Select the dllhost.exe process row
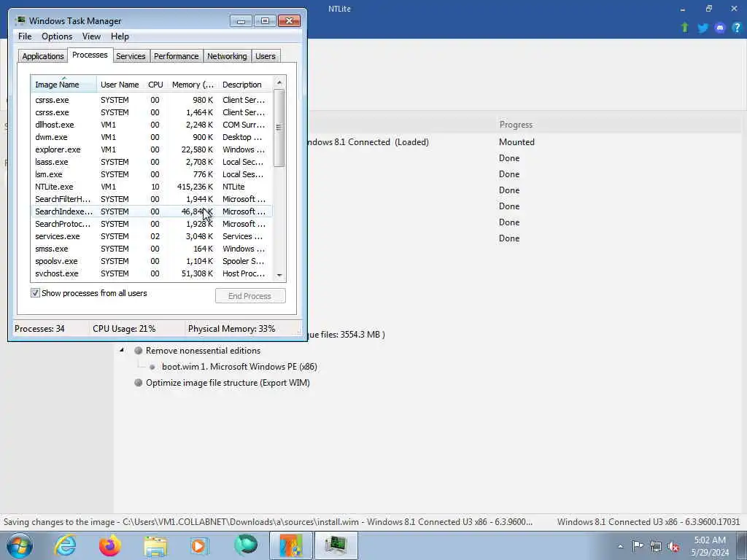Image resolution: width=747 pixels, height=560 pixels. point(152,125)
